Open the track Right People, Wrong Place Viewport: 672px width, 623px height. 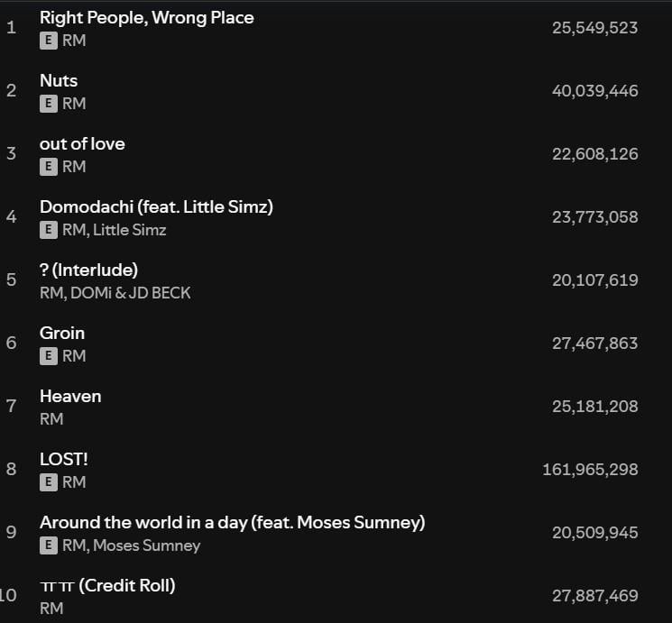click(146, 18)
